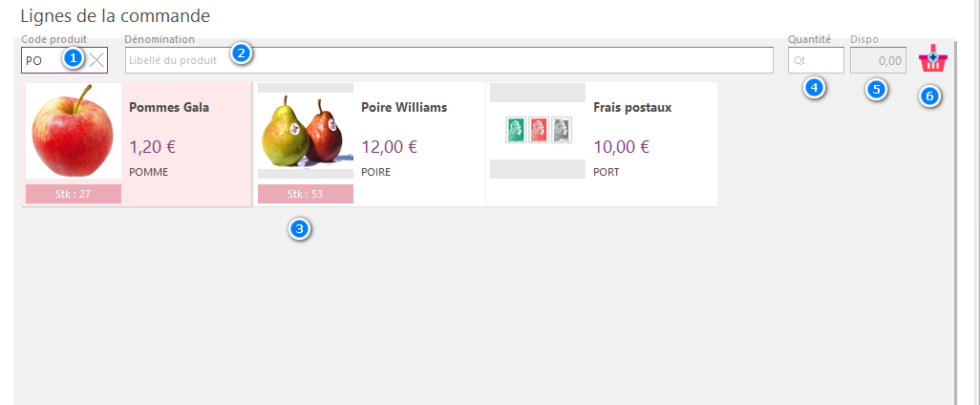
Task: Choose the Poire Williams product name
Action: [404, 107]
